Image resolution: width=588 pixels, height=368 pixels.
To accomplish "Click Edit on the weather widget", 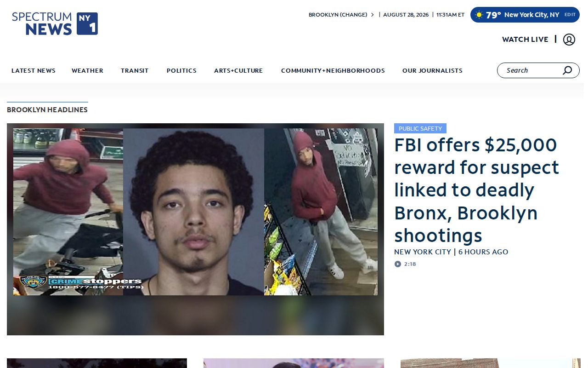I will 570,15.
